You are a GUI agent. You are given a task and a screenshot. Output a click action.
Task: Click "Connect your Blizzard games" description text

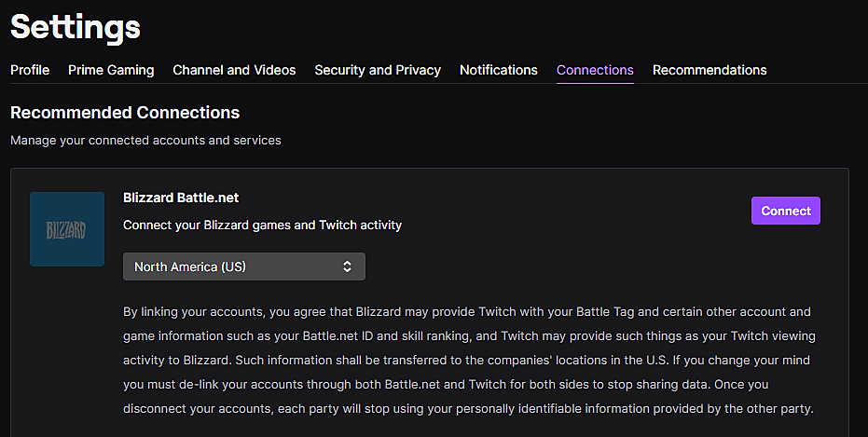click(262, 225)
